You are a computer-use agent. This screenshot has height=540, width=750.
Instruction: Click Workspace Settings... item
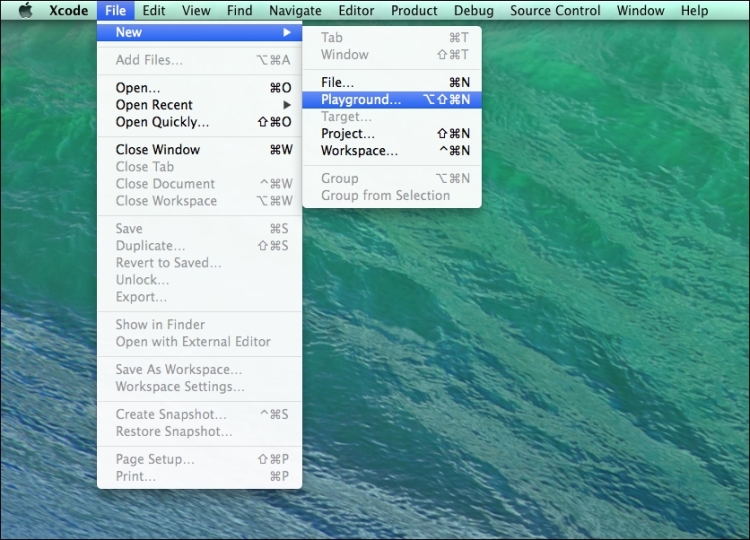coord(199,386)
